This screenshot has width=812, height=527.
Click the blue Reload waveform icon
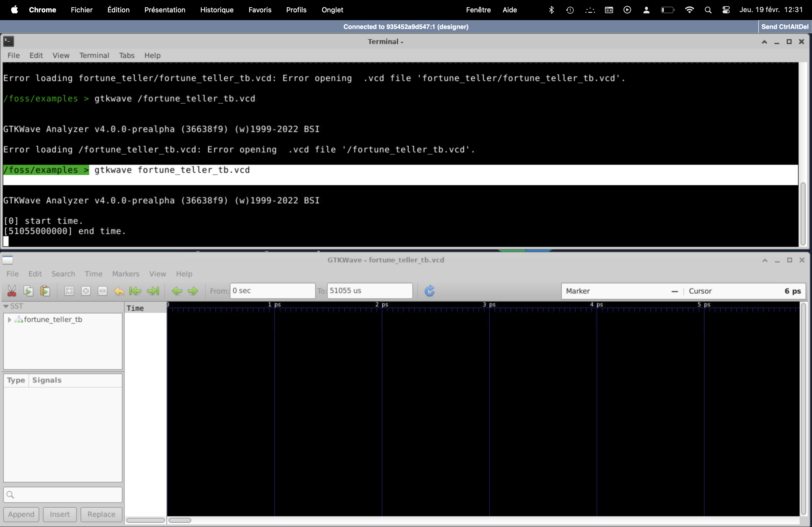429,291
